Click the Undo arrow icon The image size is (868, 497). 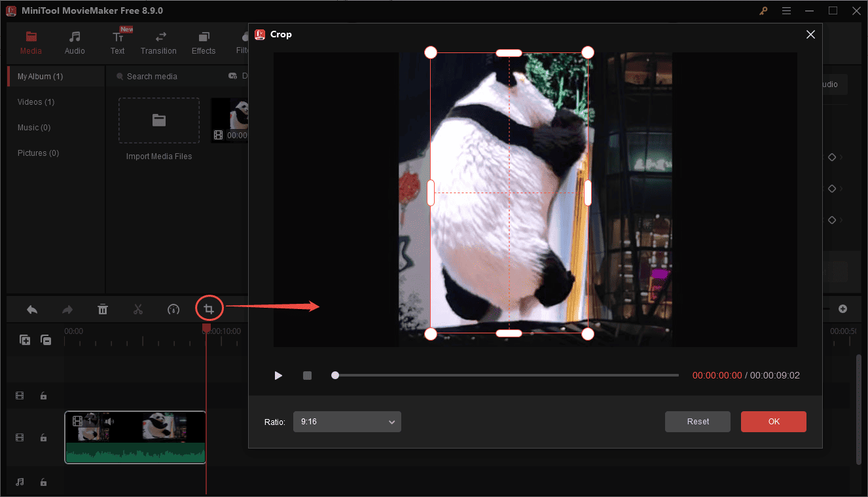(x=31, y=310)
